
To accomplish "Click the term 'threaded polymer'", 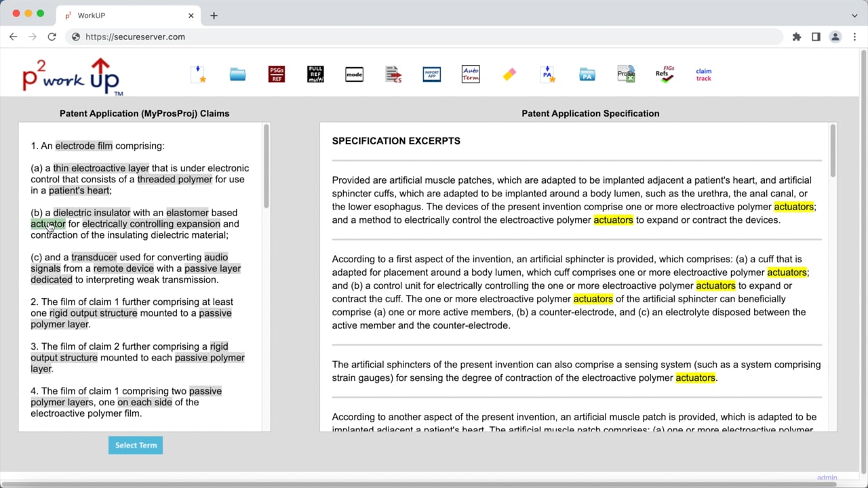I will [175, 179].
